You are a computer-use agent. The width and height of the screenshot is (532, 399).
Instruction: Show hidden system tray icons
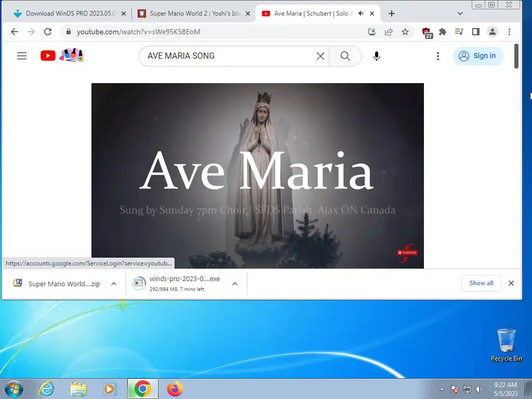(x=442, y=389)
